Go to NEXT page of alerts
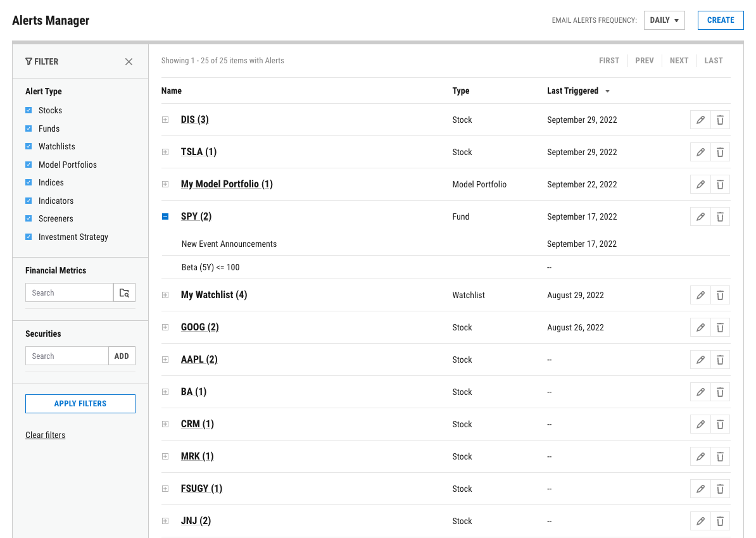 [679, 61]
